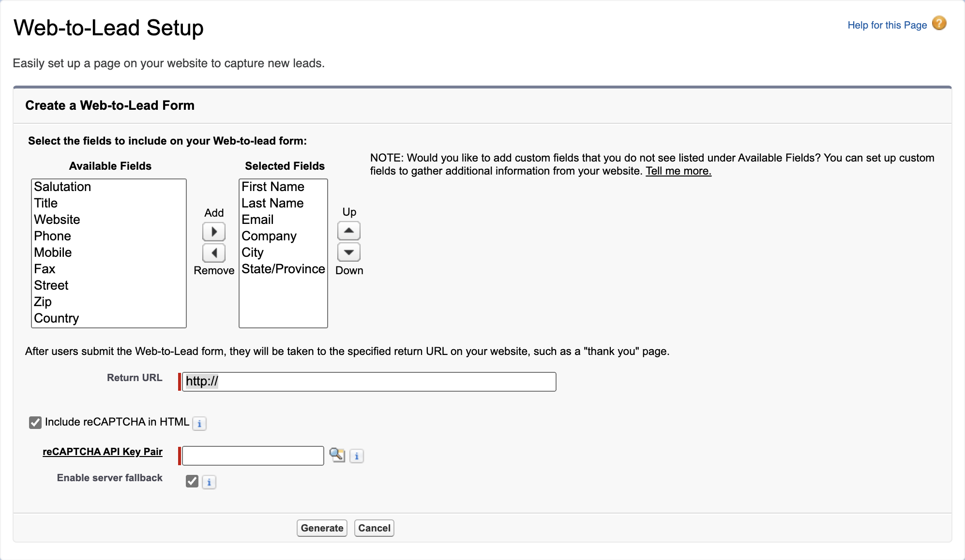
Task: Select Zip in Available Fields
Action: [109, 302]
